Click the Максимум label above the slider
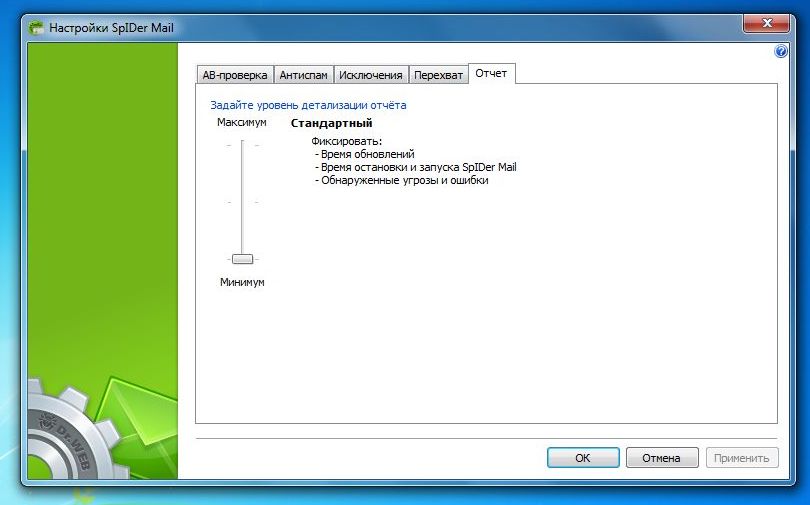This screenshot has width=810, height=505. coord(242,122)
